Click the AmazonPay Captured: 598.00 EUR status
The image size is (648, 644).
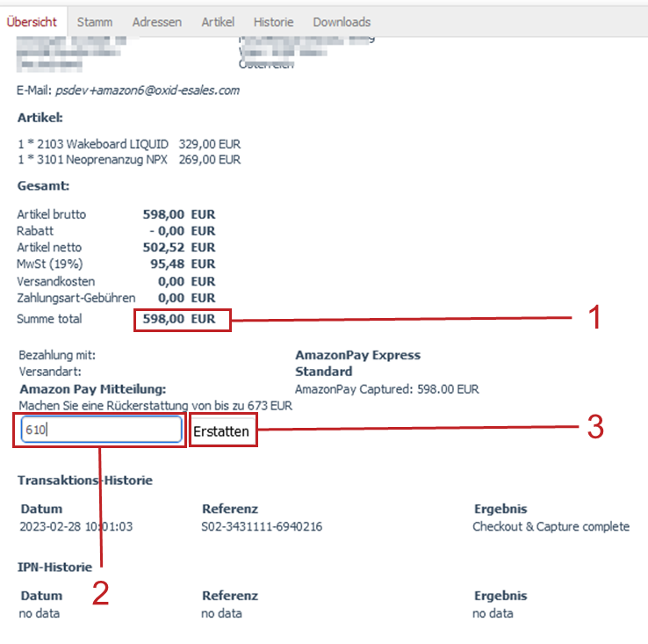(x=386, y=388)
